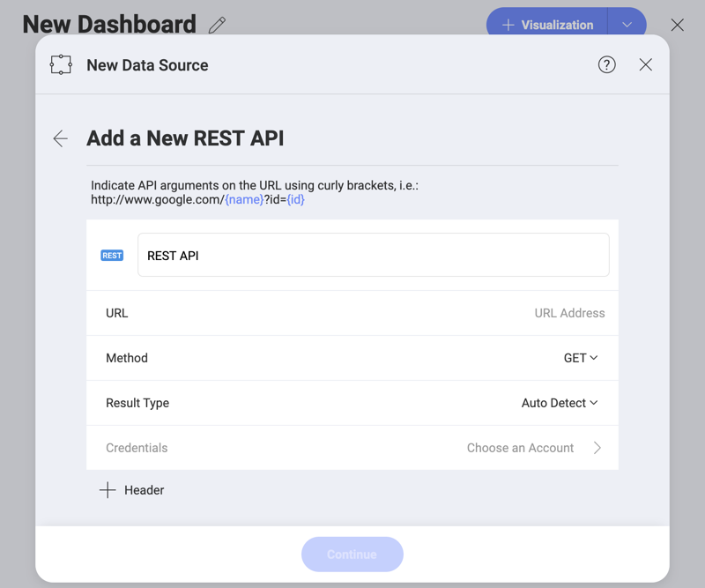This screenshot has height=588, width=705.
Task: Open the Auto Detect result type dropdown
Action: coord(560,403)
